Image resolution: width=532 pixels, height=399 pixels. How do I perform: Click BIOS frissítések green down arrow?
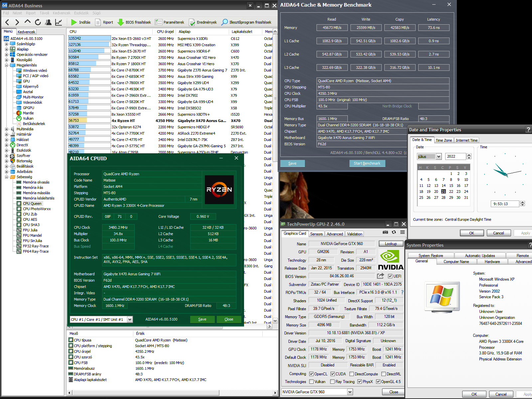click(x=121, y=22)
